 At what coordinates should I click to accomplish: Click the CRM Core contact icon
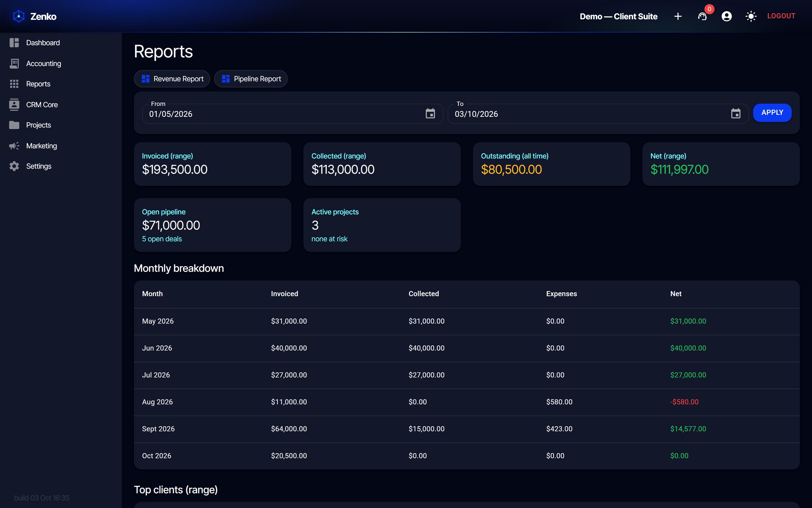pyautogui.click(x=14, y=104)
